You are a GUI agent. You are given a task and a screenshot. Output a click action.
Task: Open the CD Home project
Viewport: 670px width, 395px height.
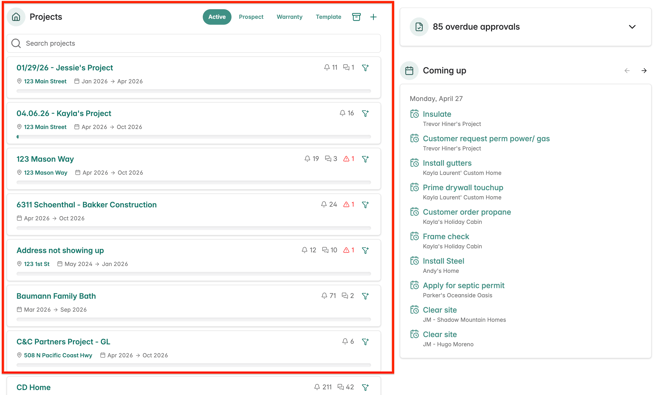point(33,387)
